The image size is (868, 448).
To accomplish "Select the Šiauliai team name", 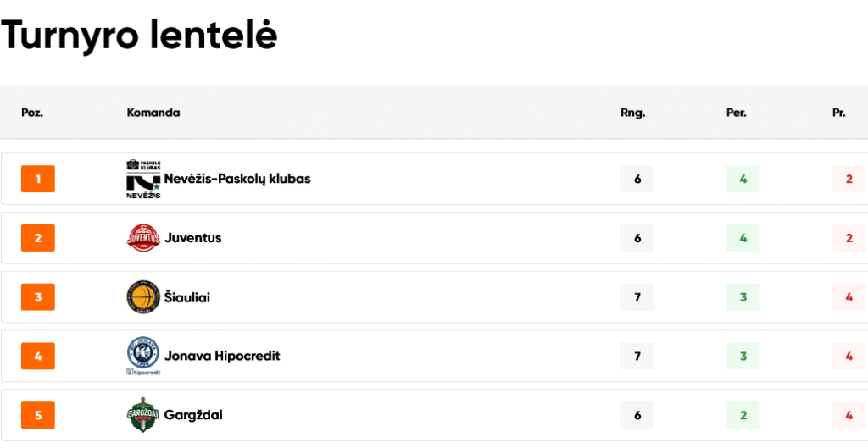I will (x=187, y=297).
